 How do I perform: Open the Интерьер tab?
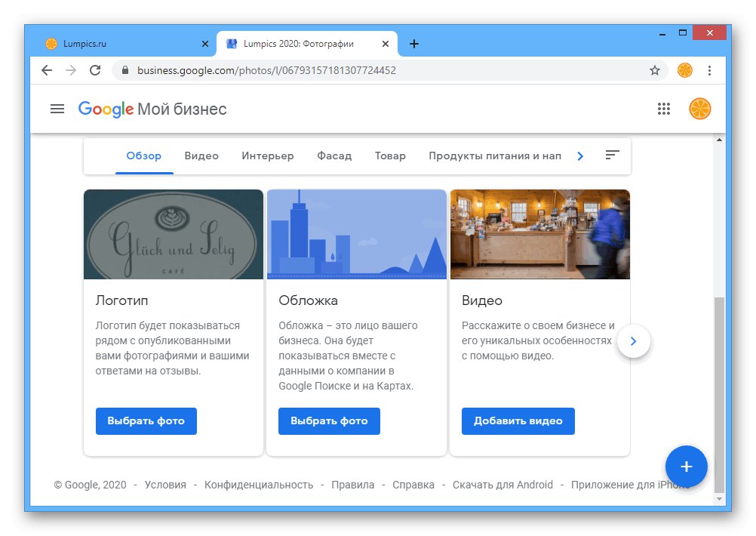(x=268, y=156)
